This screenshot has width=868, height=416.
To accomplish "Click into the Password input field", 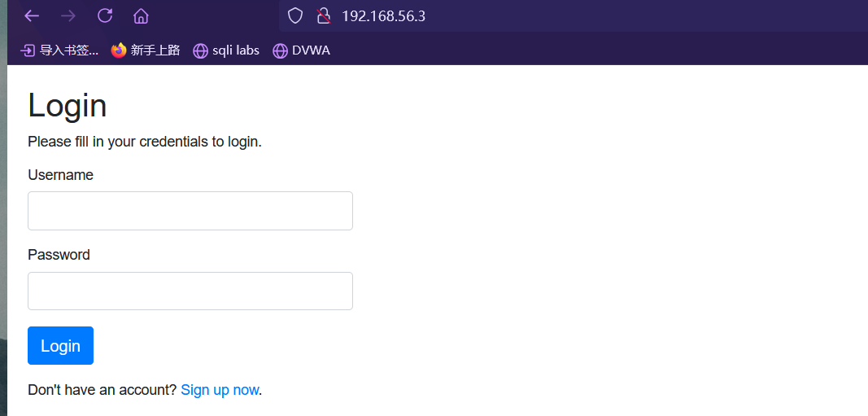I will click(190, 291).
